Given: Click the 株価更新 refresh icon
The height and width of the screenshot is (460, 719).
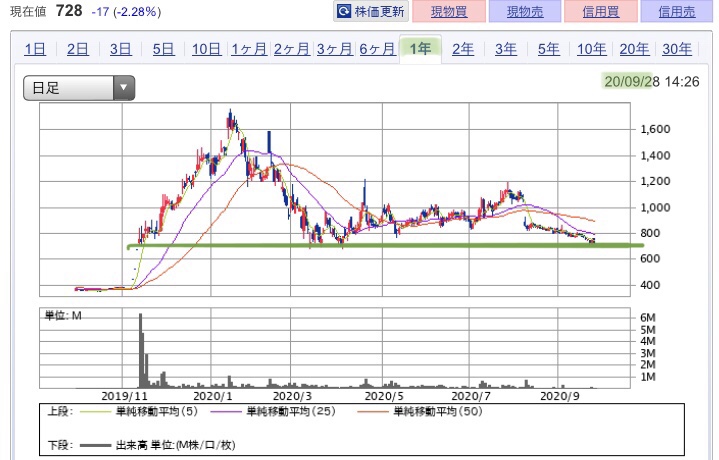Looking at the screenshot, I should (x=343, y=11).
